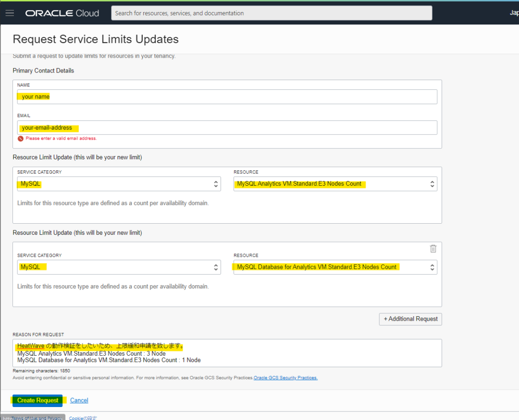519x420 pixels.
Task: Click the Oracle Cloud logo
Action: coord(62,13)
